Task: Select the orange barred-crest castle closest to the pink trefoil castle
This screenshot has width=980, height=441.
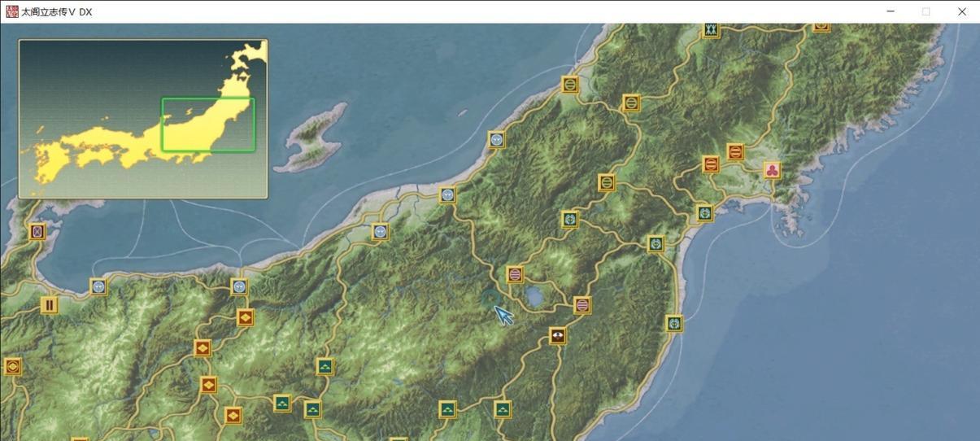Action: click(x=735, y=151)
